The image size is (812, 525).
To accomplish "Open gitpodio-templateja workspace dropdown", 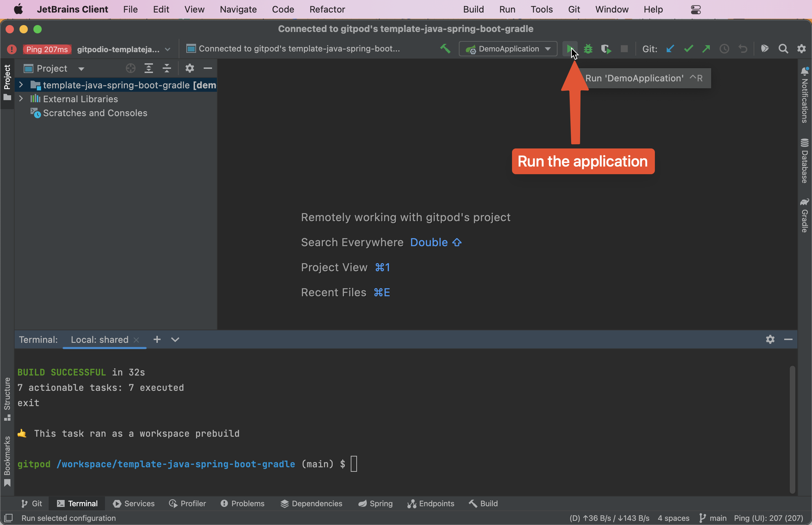I will click(124, 49).
